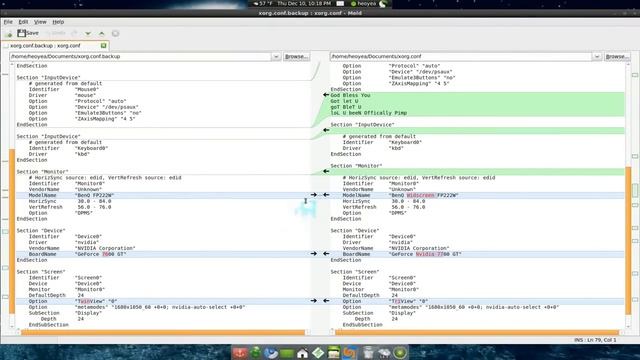Click the 'God Bless You' line in the right pane
640x360 pixels.
click(x=350, y=95)
